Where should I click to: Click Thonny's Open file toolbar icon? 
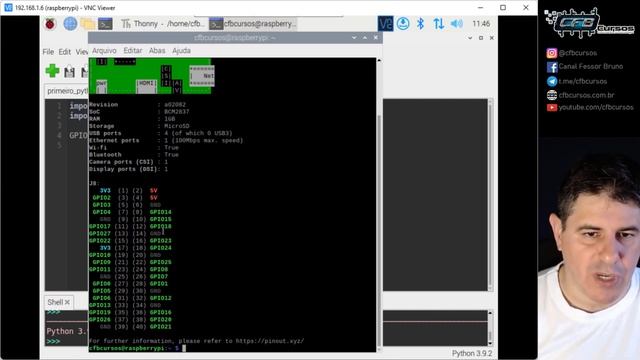click(69, 71)
